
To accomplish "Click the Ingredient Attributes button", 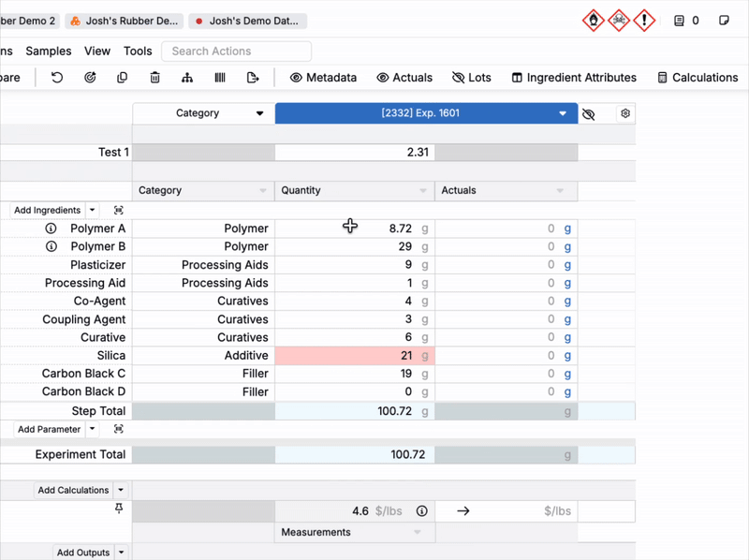I will pyautogui.click(x=573, y=78).
